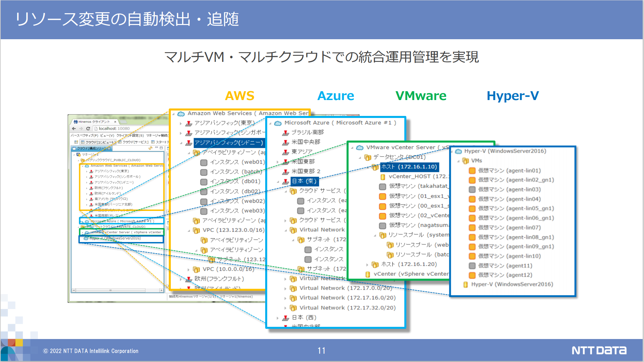Select the highlighted 日本 (東) row
644x362 pixels.
(x=304, y=181)
